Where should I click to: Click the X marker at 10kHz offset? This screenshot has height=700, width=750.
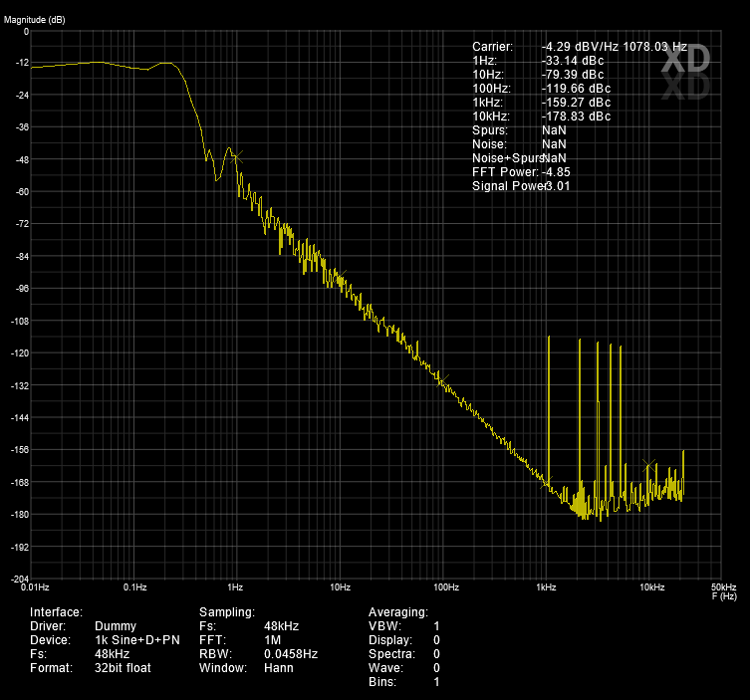[x=649, y=465]
